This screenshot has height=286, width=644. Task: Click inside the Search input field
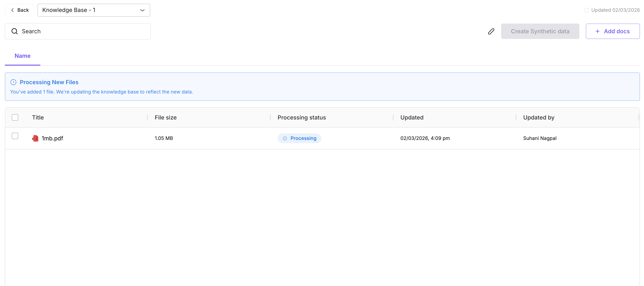(75, 31)
